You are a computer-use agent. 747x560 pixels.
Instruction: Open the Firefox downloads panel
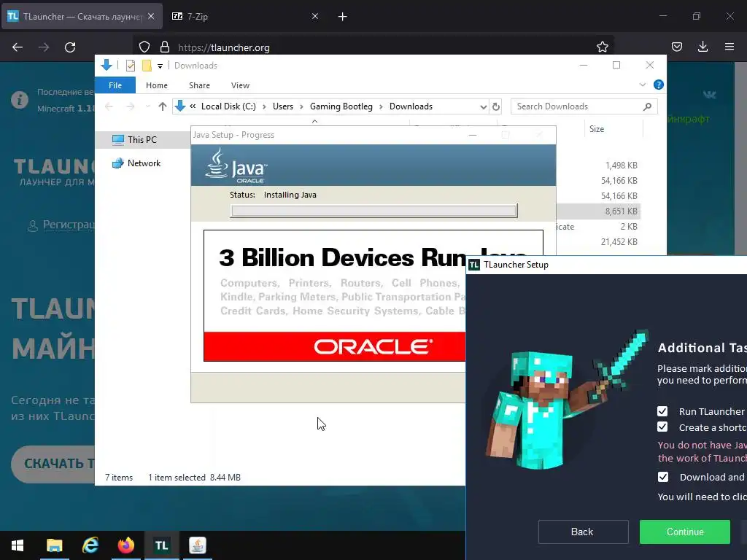pos(703,47)
